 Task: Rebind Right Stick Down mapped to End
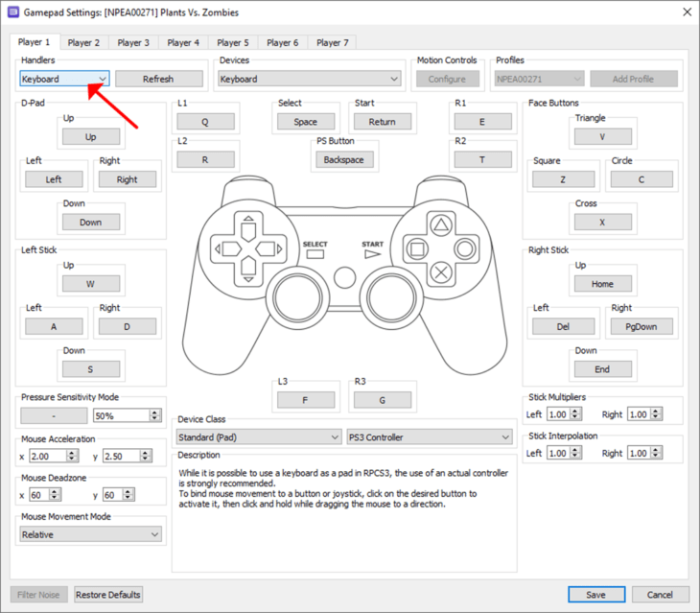[x=603, y=369]
